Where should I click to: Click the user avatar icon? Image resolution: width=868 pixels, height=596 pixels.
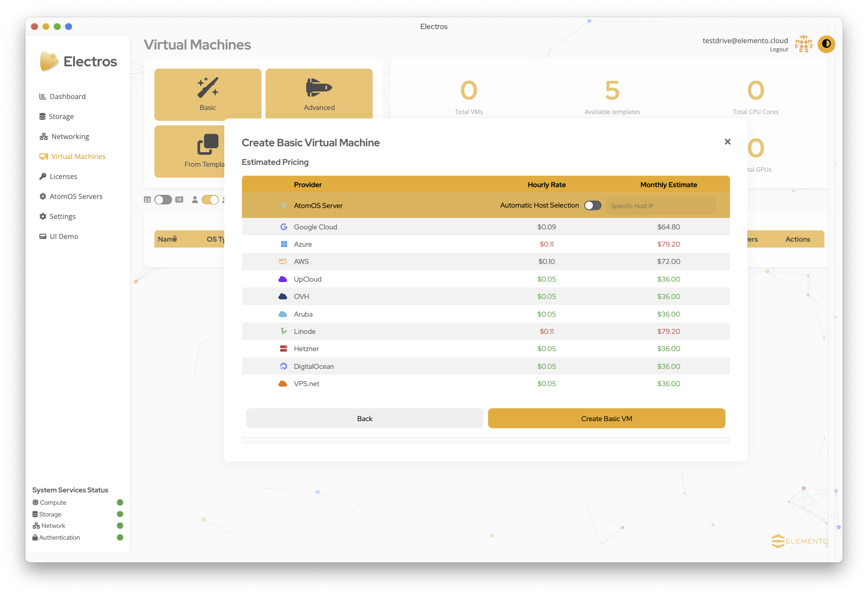(804, 44)
